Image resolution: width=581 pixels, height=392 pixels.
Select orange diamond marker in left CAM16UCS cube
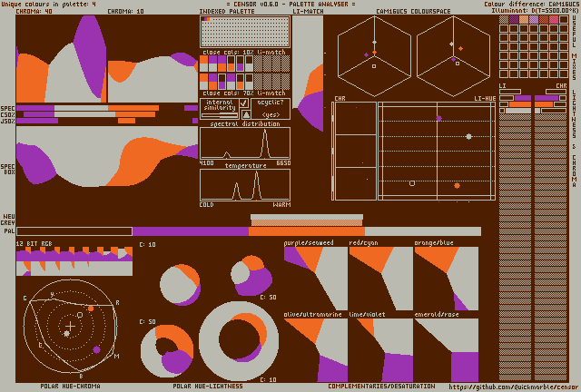(x=374, y=53)
